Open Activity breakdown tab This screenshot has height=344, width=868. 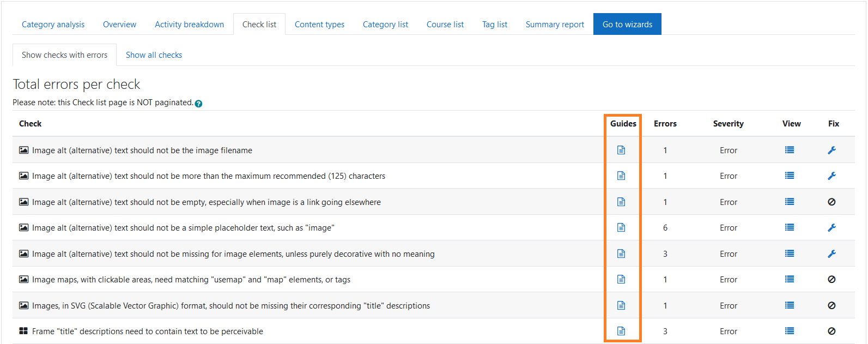tap(189, 25)
